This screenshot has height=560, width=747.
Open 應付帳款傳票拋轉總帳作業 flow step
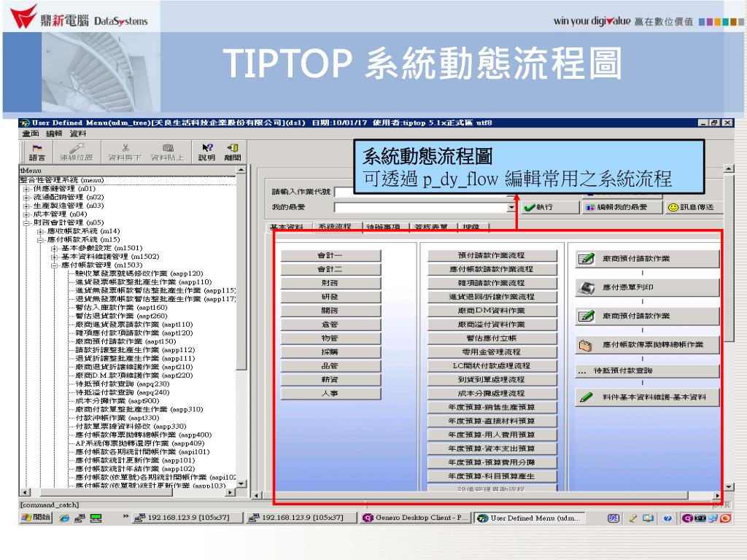coord(647,344)
